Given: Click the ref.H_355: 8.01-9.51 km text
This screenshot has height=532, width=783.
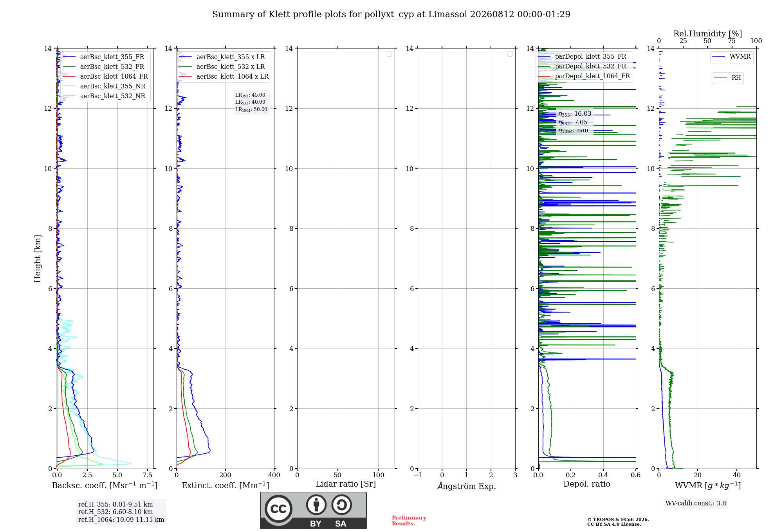Looking at the screenshot, I should (x=115, y=505).
